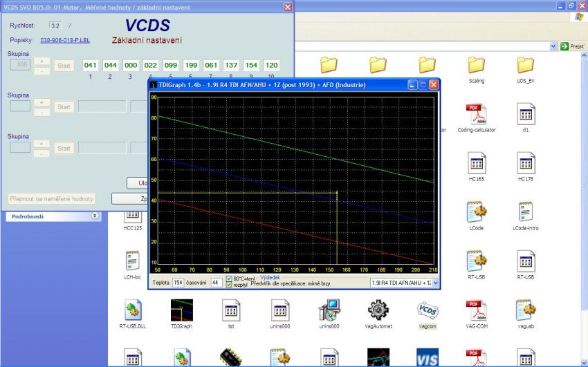The width and height of the screenshot is (588, 367).
Task: Open the LCode application icon
Action: point(476,212)
